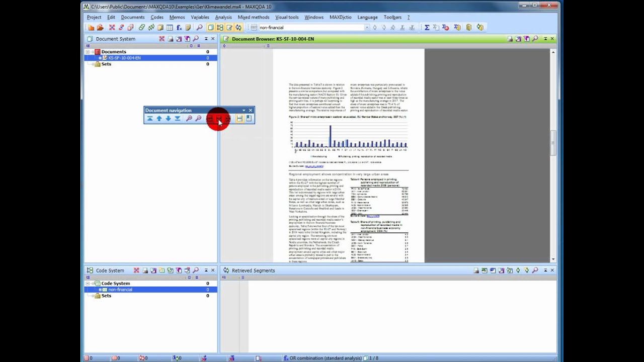Screen dimensions: 644x362
Task: Open the Codes menu
Action: (x=157, y=17)
